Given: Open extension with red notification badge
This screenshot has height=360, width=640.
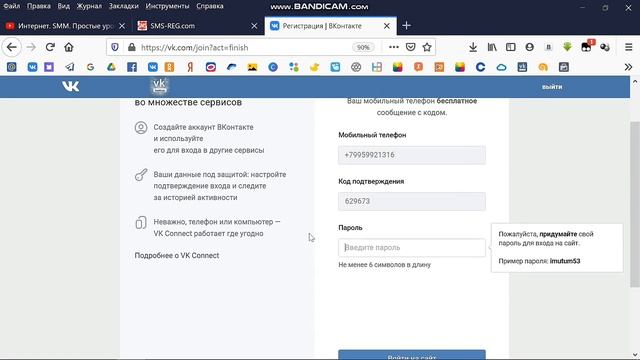Looking at the screenshot, I should tap(587, 47).
